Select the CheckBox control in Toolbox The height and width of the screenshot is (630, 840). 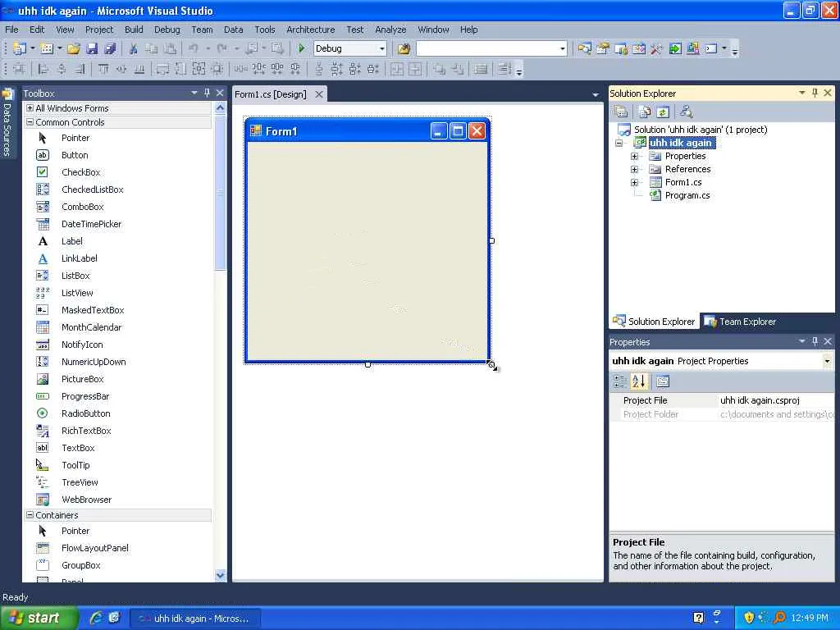(x=81, y=172)
